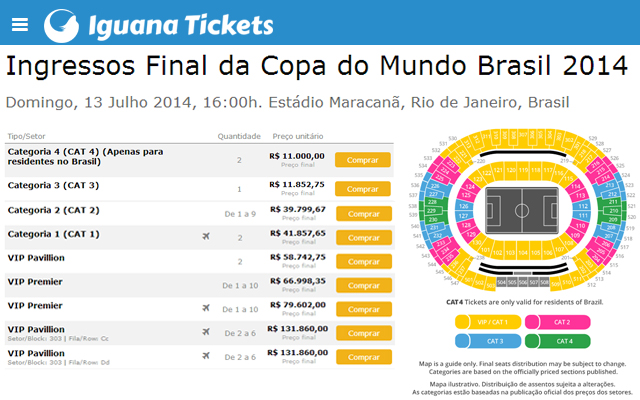
Task: Open the hamburger menu
Action: click(20, 24)
